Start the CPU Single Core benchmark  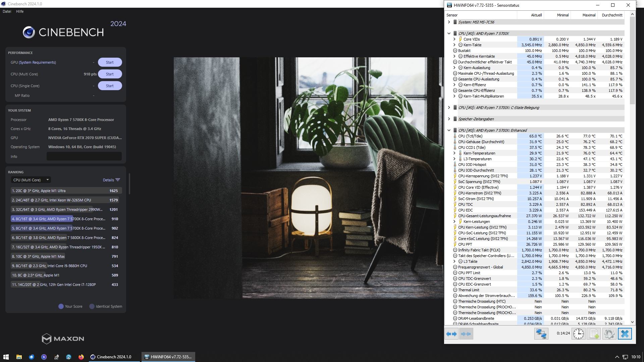click(110, 86)
